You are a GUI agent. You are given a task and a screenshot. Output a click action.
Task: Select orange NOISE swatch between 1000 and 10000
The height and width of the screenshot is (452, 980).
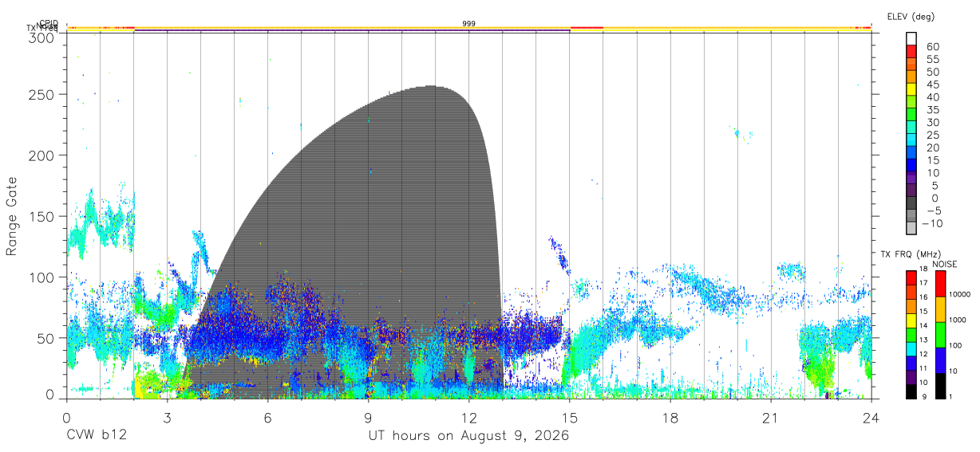coord(940,309)
